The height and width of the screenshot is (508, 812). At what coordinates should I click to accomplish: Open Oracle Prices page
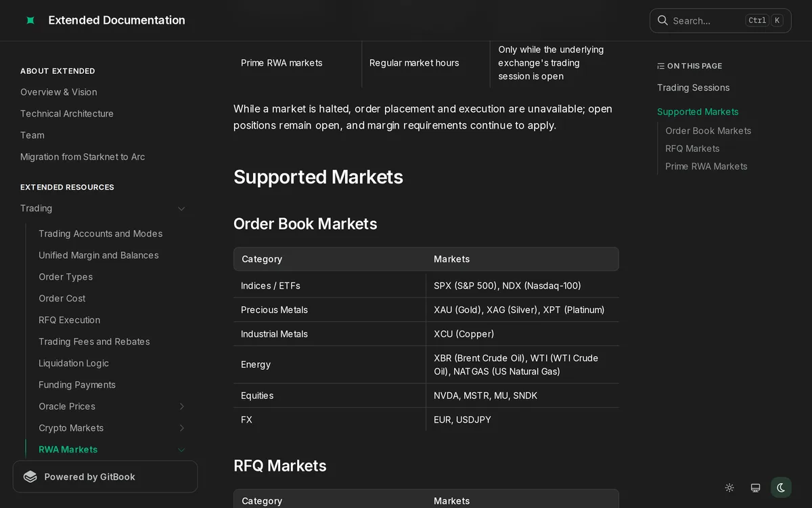67,406
